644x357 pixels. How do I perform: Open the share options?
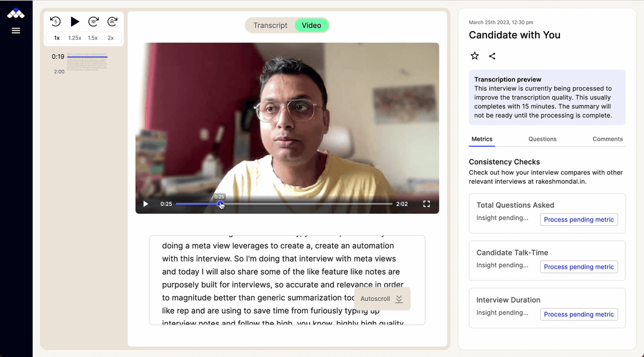[493, 56]
